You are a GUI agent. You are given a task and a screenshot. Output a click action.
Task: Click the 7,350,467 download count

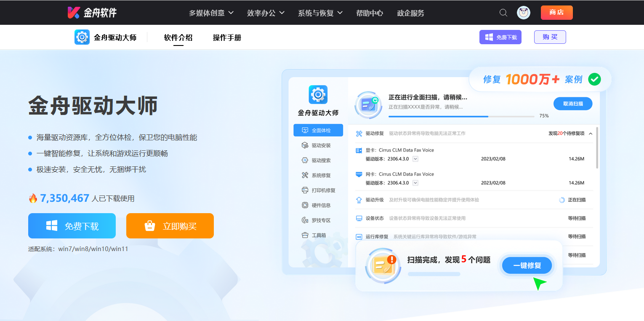click(x=65, y=198)
